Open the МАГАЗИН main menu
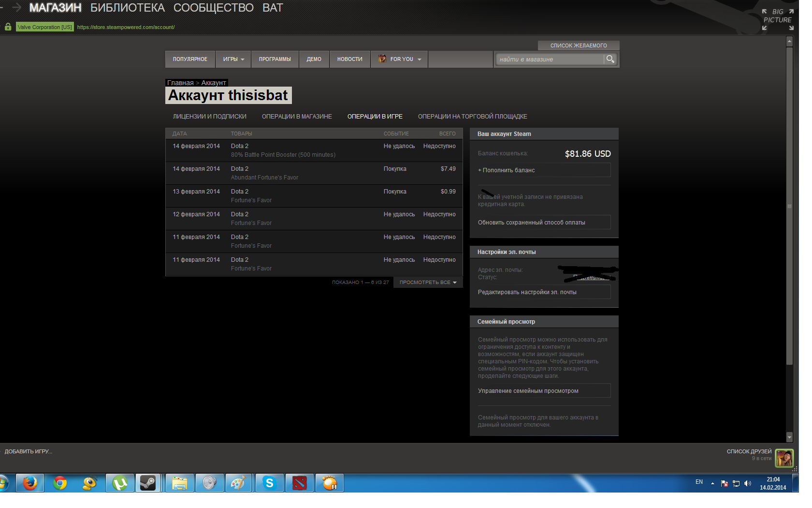This screenshot has width=812, height=508. pos(56,8)
